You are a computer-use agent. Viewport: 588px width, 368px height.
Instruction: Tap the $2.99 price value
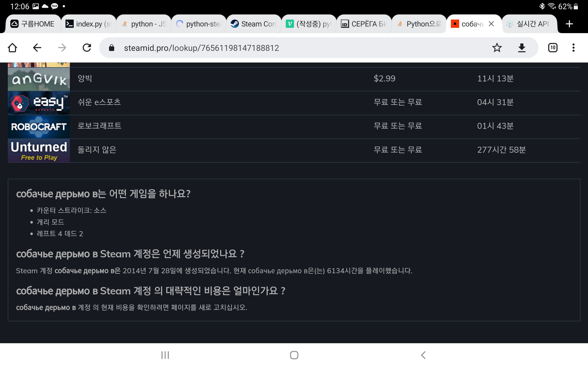click(384, 78)
